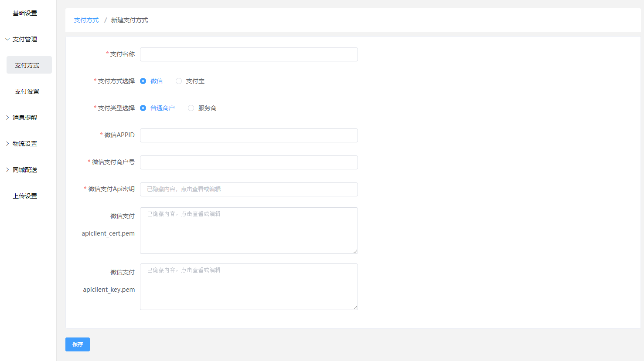Select 支付方式 sidebar menu item

pos(29,65)
